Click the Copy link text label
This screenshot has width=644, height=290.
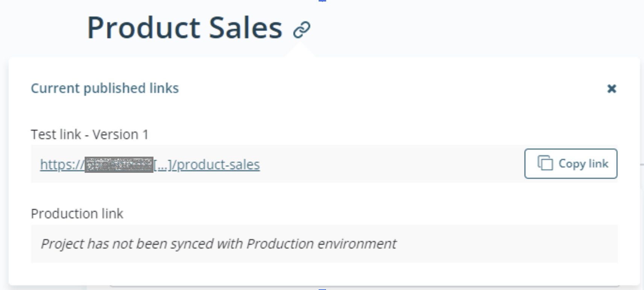coord(583,164)
